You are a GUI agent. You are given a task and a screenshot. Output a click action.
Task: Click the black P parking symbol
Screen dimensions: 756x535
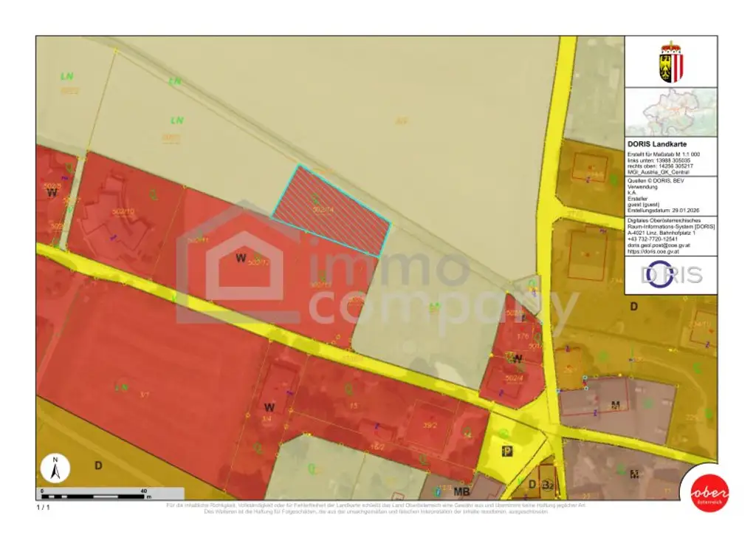click(x=507, y=451)
